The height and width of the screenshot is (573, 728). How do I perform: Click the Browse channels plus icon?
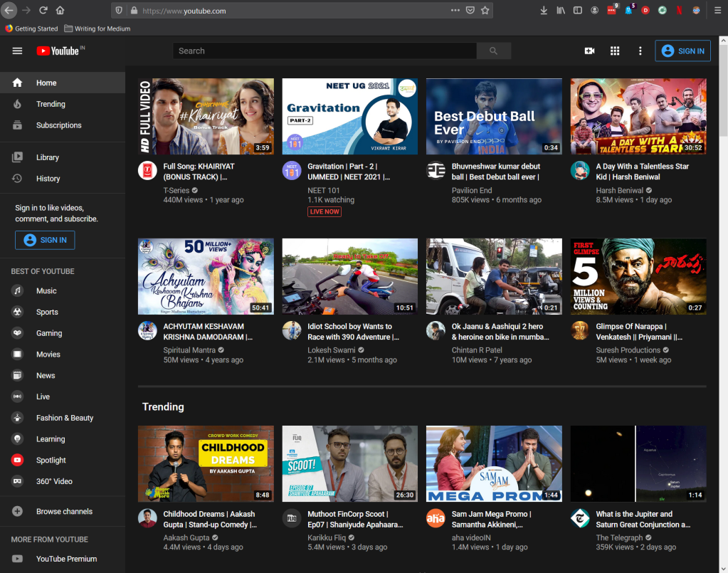click(18, 511)
